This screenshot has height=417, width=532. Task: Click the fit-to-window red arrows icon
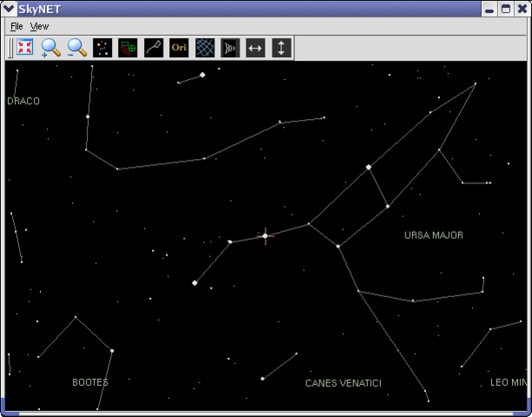pyautogui.click(x=25, y=48)
